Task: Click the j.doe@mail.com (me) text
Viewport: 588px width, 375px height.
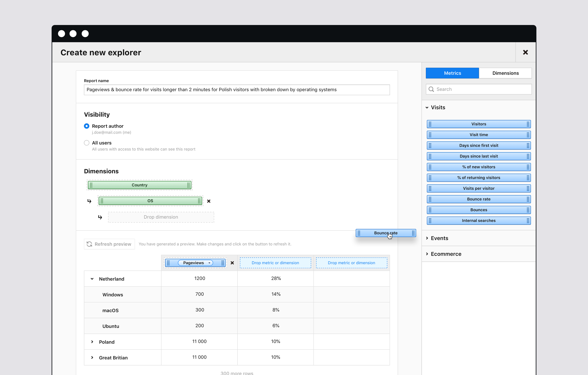Action: coord(111,132)
